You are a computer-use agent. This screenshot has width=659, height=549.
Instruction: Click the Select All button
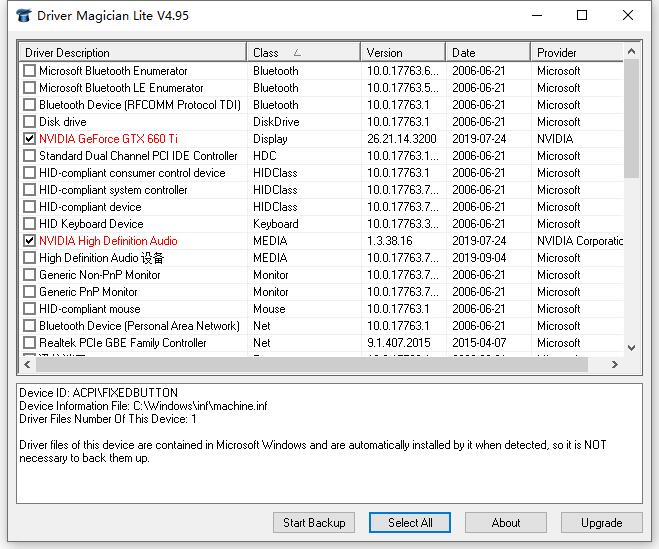410,523
